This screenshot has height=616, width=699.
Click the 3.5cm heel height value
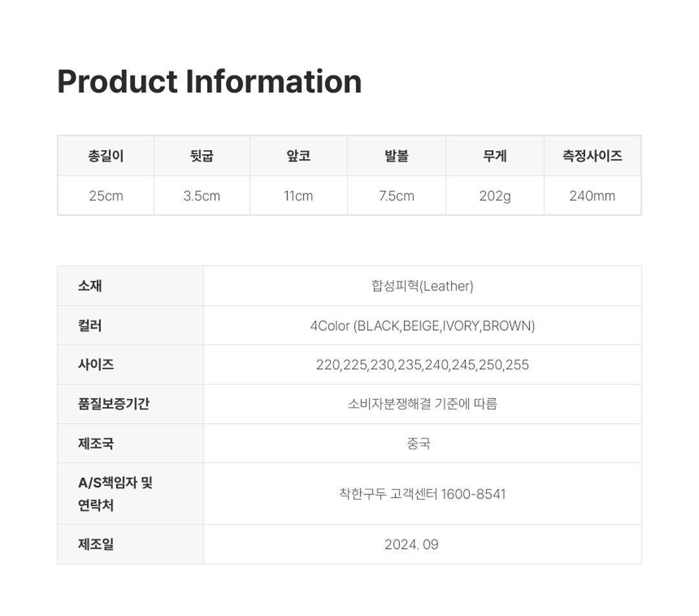[x=202, y=196]
